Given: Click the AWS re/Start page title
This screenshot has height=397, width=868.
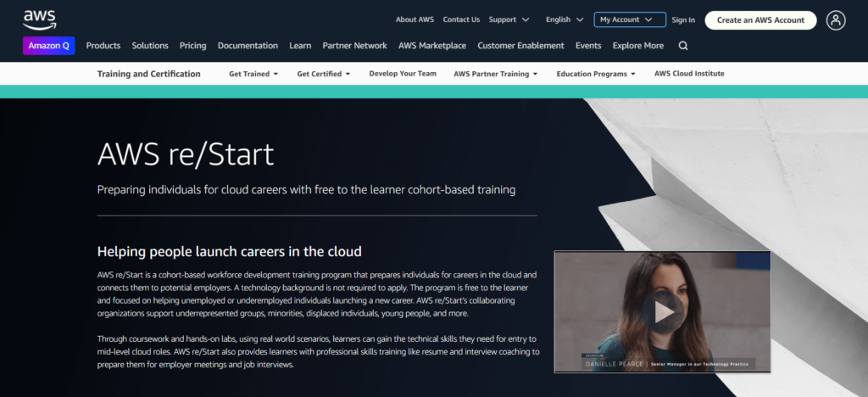Looking at the screenshot, I should pos(186,154).
